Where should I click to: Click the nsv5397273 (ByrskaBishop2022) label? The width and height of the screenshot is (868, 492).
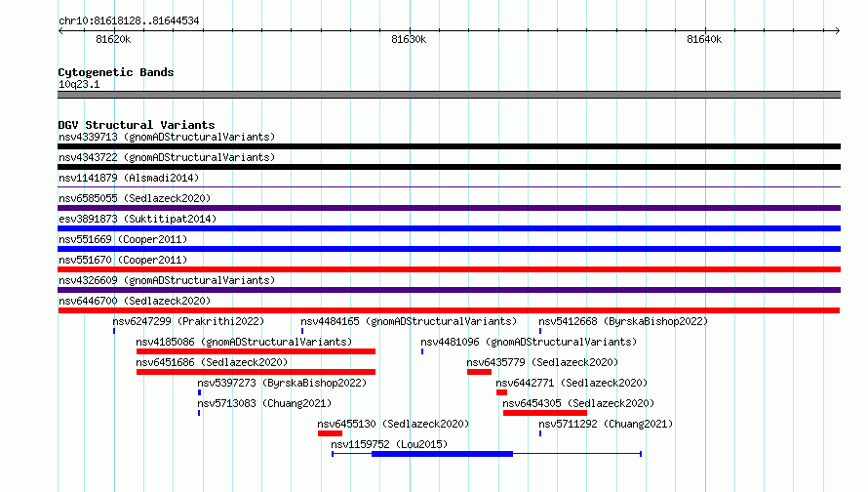pyautogui.click(x=282, y=383)
